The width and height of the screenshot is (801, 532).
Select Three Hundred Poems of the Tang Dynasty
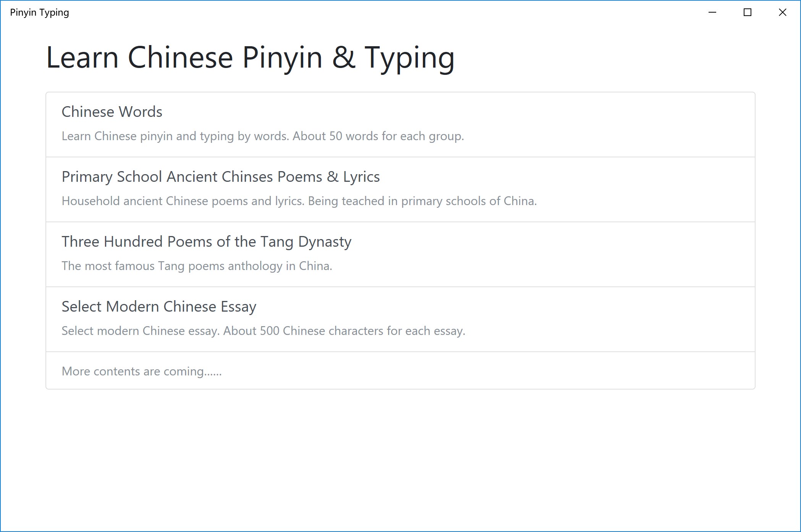tap(206, 242)
